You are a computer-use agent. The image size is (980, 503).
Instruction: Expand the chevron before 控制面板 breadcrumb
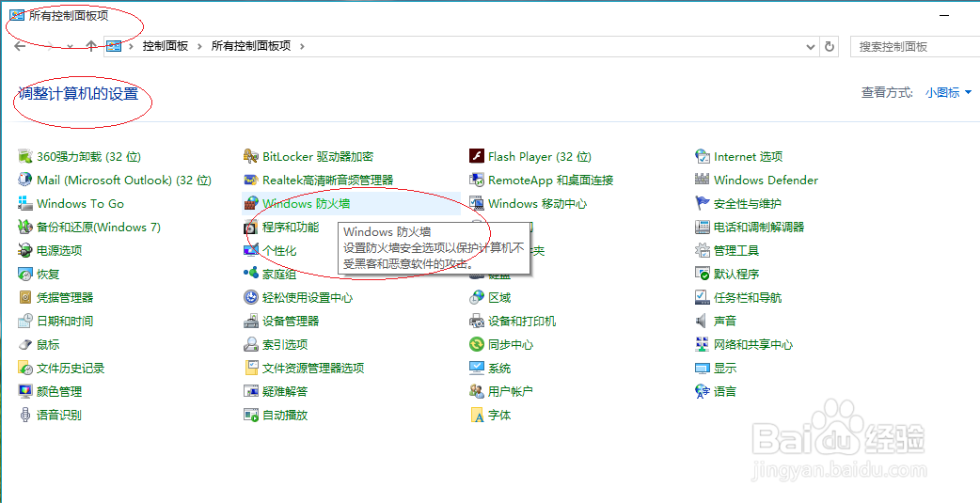click(132, 46)
